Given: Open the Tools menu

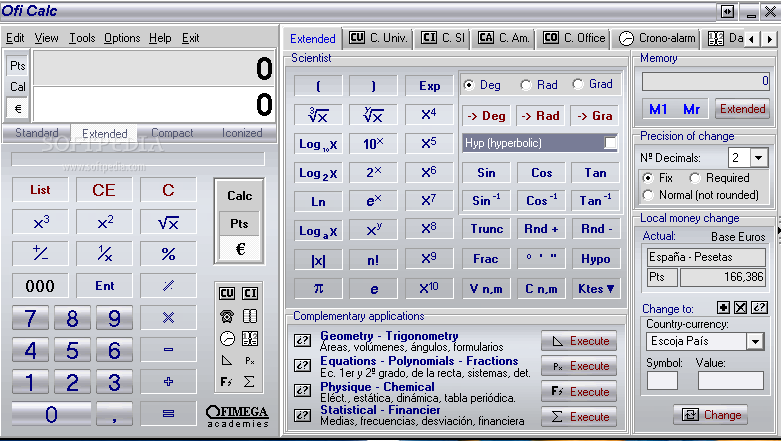Looking at the screenshot, I should coord(82,38).
